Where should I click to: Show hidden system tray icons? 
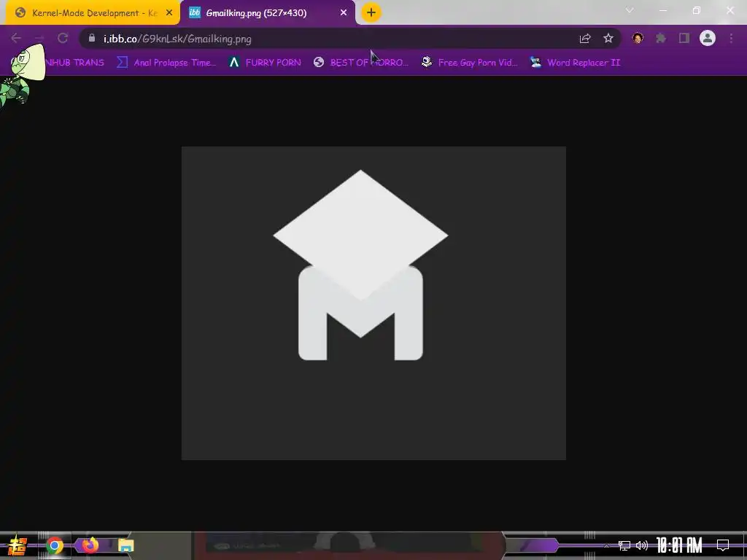[606, 545]
